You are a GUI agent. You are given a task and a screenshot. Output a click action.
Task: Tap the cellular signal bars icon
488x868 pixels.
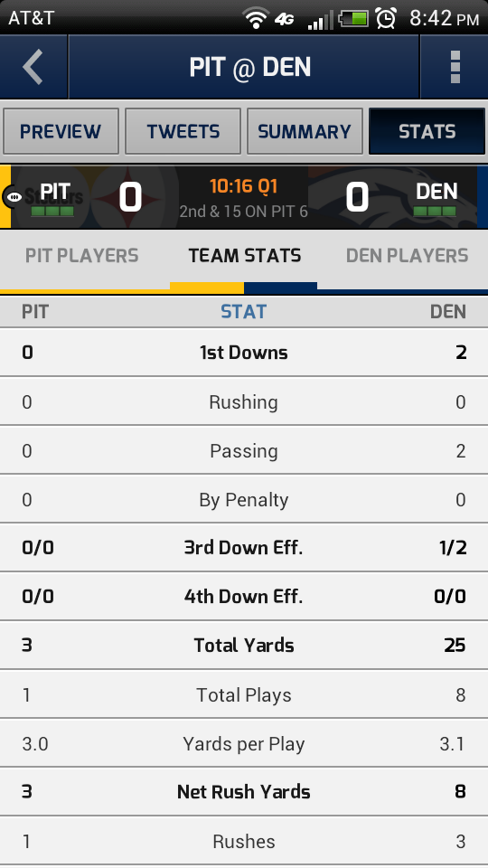tap(320, 20)
